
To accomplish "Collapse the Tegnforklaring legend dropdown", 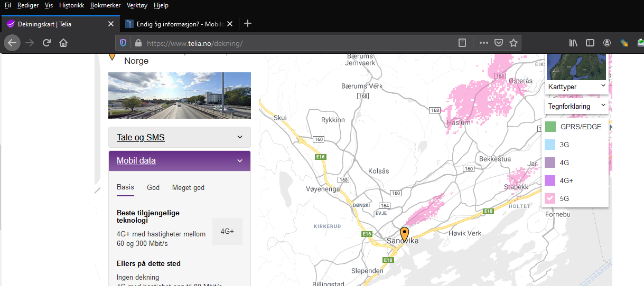I will [x=576, y=106].
